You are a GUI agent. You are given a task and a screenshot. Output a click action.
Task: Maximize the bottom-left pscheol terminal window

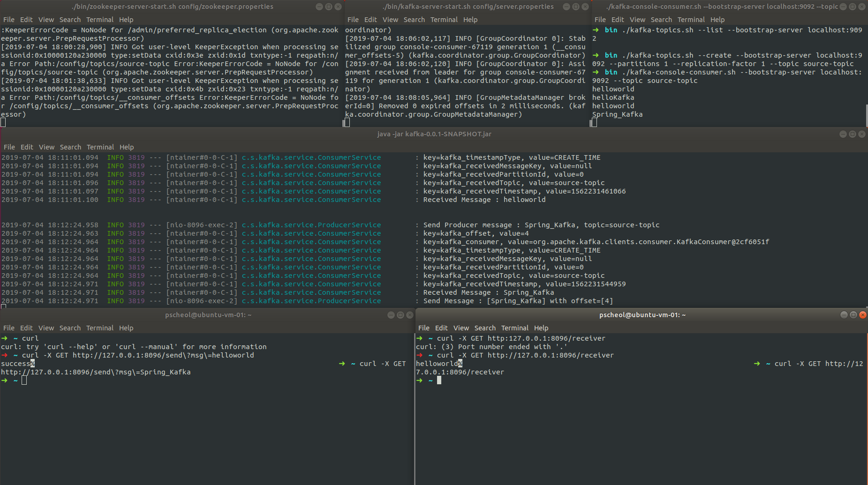400,315
